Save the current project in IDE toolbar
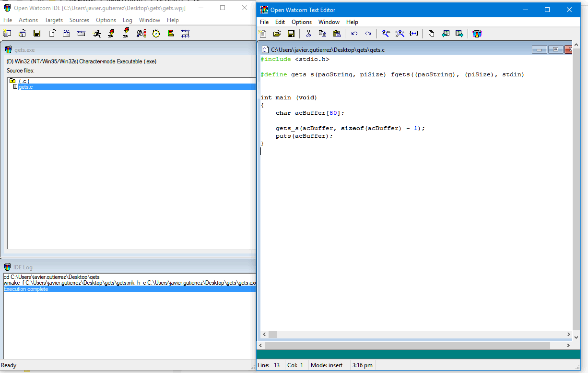588x373 pixels. pyautogui.click(x=37, y=33)
